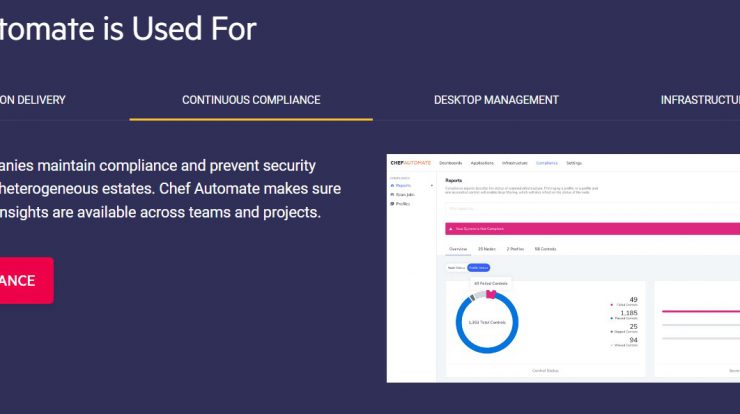Open the tab ending in "ON DELIVERY"

point(33,100)
